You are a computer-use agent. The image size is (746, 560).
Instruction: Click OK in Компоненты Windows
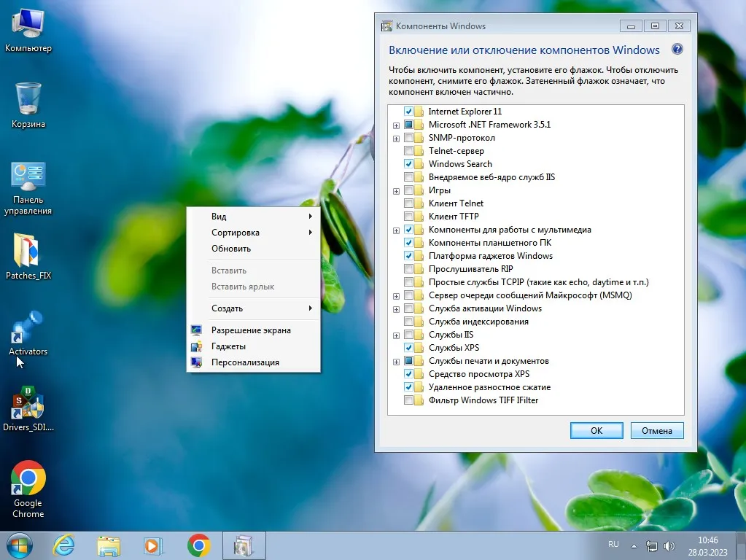coord(597,431)
